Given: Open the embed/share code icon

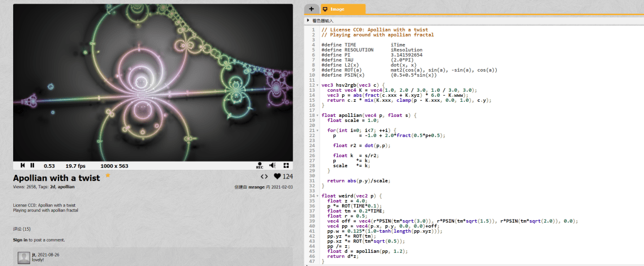Looking at the screenshot, I should pyautogui.click(x=264, y=177).
